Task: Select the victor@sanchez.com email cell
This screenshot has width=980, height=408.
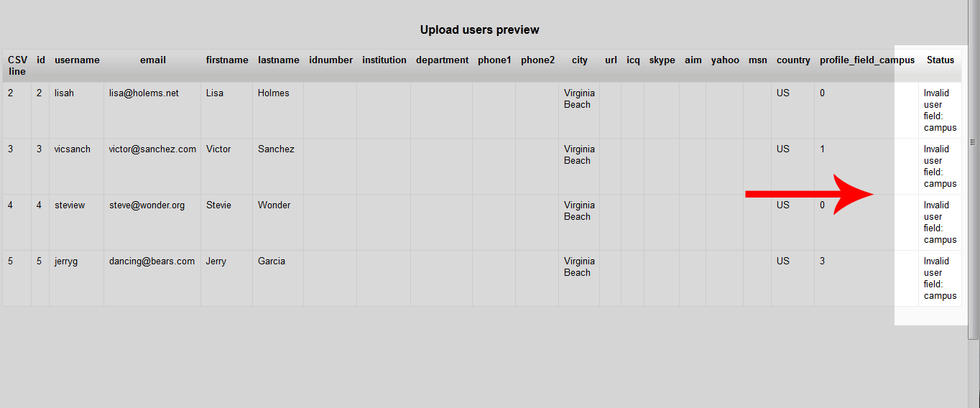Action: [x=152, y=149]
